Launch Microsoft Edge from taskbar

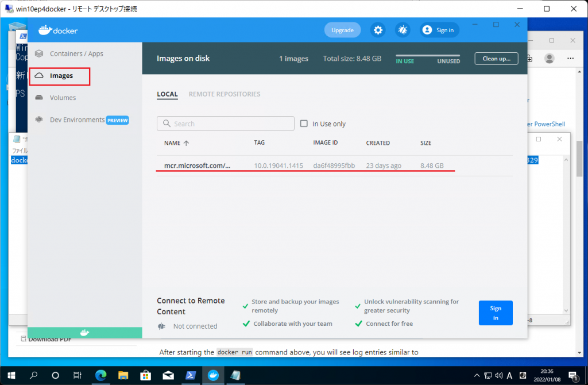coord(100,375)
